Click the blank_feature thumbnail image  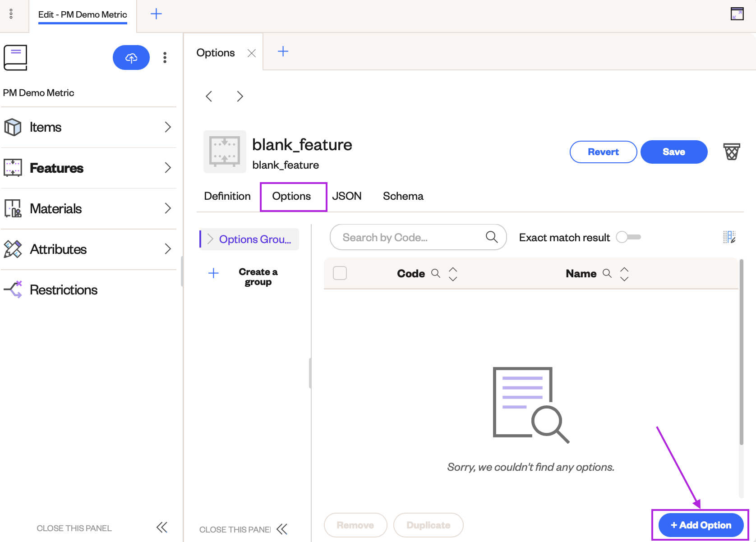225,152
